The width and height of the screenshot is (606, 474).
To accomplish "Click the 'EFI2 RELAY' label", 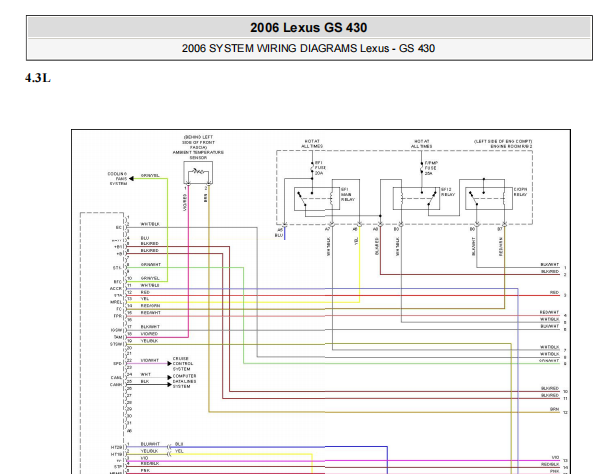I will 448,192.
